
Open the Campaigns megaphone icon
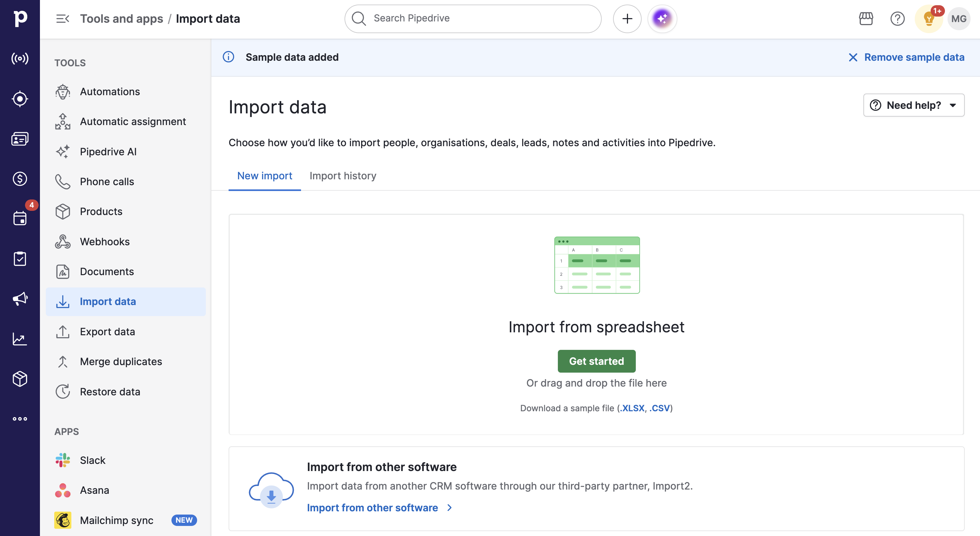20,299
